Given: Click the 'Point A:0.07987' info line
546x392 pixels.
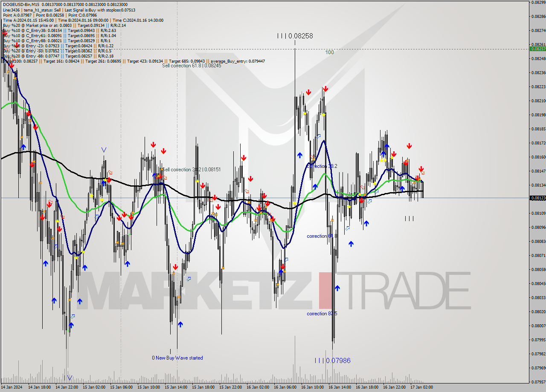Looking at the screenshot, I should [49, 15].
